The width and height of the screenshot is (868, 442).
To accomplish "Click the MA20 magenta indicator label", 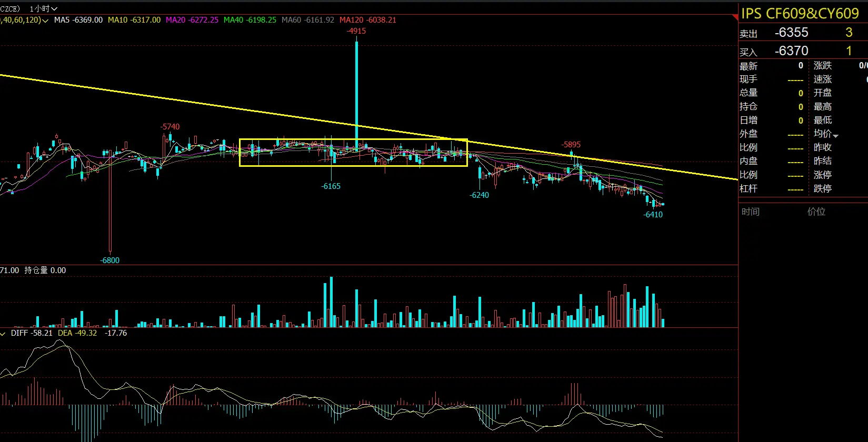I will tap(192, 20).
